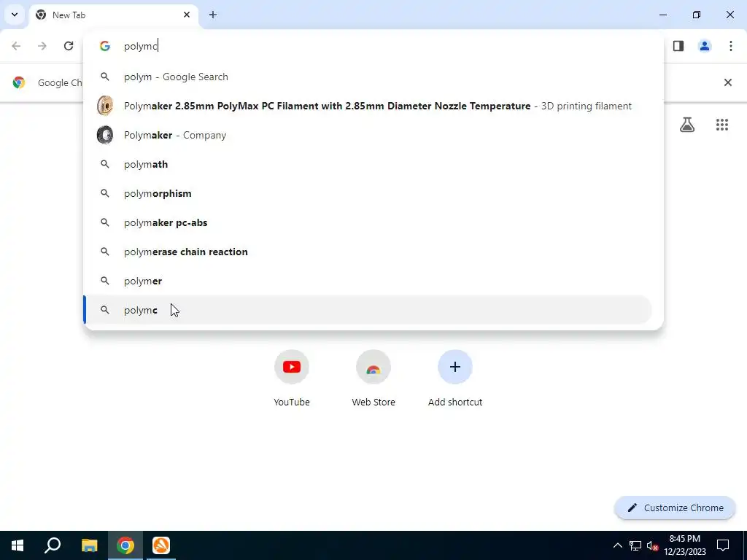Open the Chrome three-dot menu
747x560 pixels.
click(x=731, y=46)
